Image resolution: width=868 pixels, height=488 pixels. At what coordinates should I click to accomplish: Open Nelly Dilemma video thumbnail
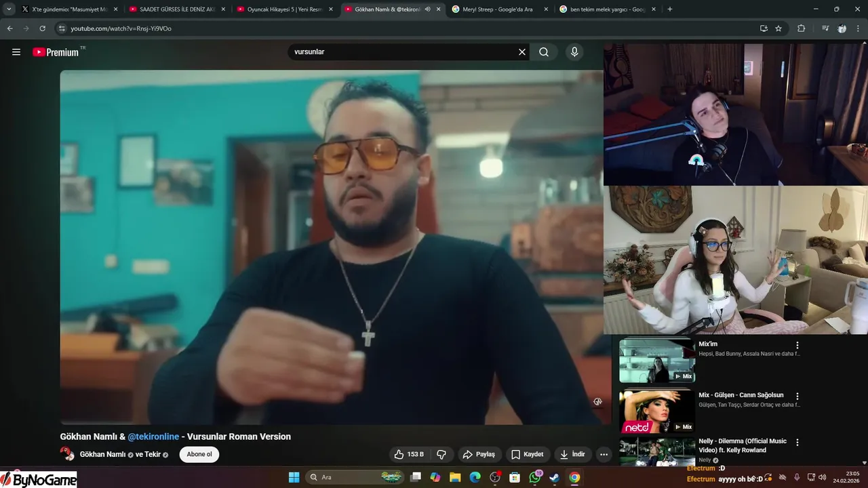point(657,452)
